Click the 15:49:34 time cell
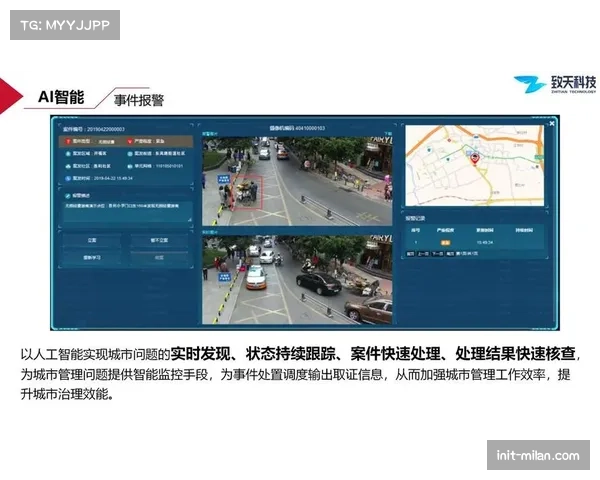The image size is (600, 480). [485, 243]
